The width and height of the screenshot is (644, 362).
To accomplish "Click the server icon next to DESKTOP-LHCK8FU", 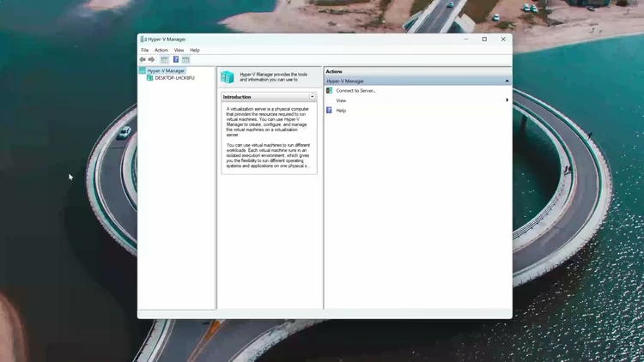I will pyautogui.click(x=150, y=77).
